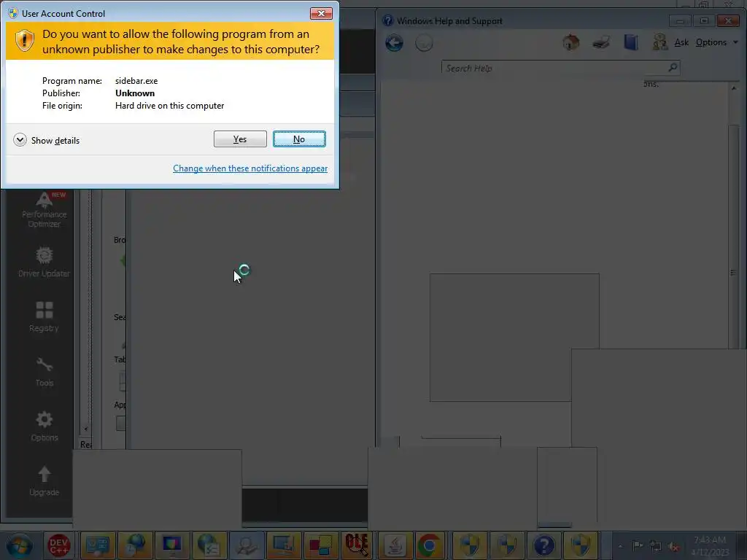Click the yellow warning shield icon in UAC banner
Viewport: 747px width, 560px height.
pos(24,41)
